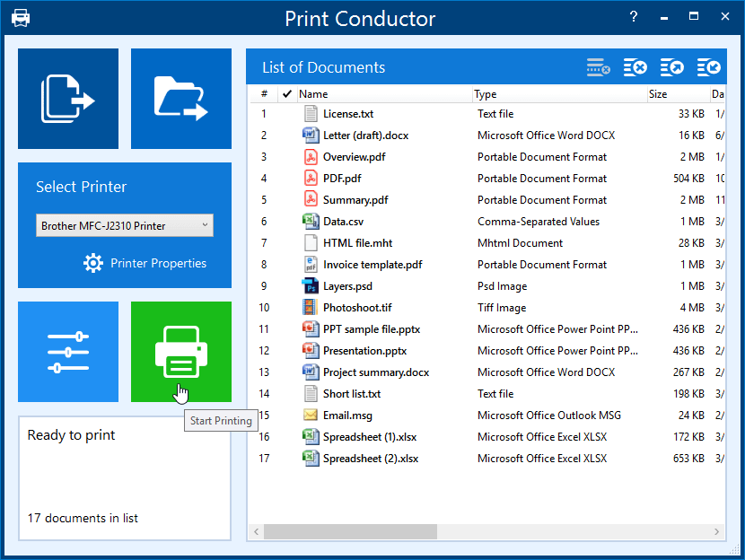Click the Add Folder tile

point(181,99)
